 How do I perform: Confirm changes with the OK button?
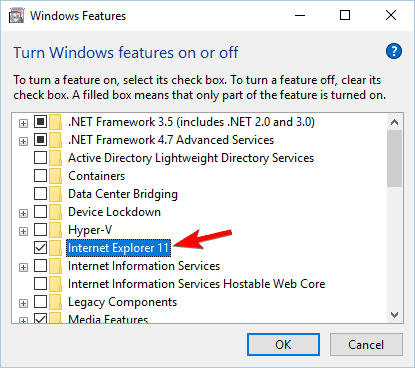pos(283,345)
